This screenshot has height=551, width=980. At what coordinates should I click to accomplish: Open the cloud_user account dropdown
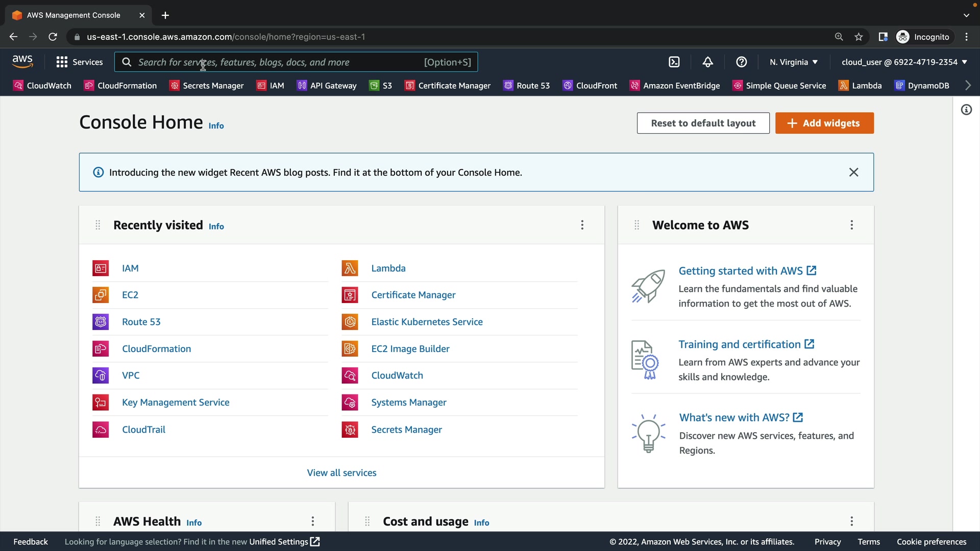pyautogui.click(x=904, y=62)
